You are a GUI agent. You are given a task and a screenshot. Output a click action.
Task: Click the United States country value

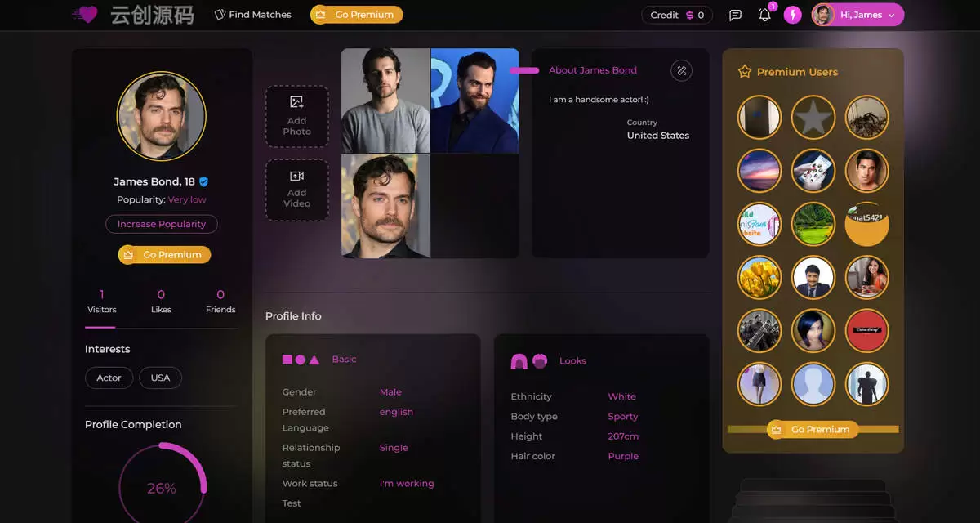pos(658,136)
